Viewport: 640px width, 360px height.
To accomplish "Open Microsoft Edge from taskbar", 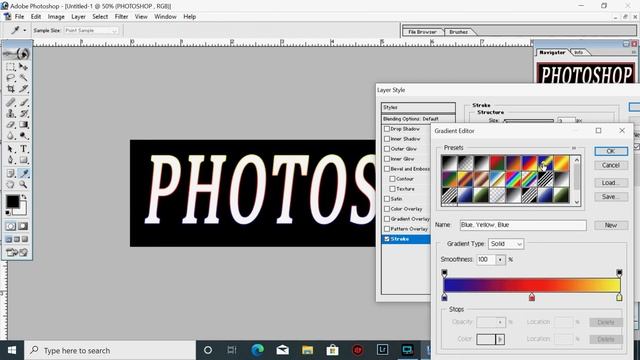I will pyautogui.click(x=257, y=350).
